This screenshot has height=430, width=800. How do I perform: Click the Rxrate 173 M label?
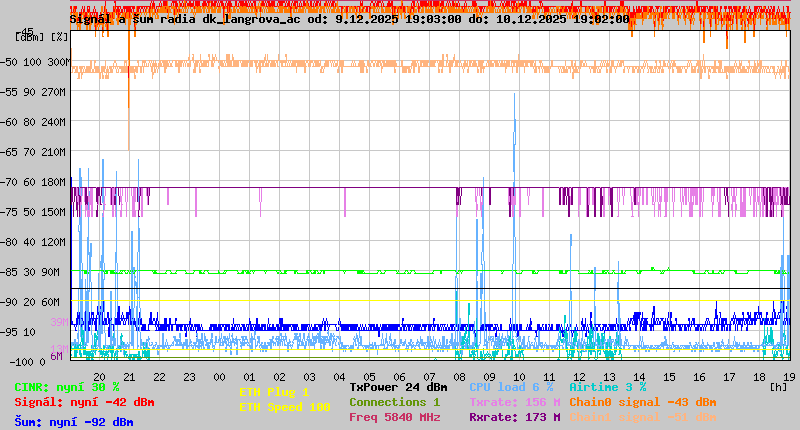pyautogui.click(x=514, y=417)
